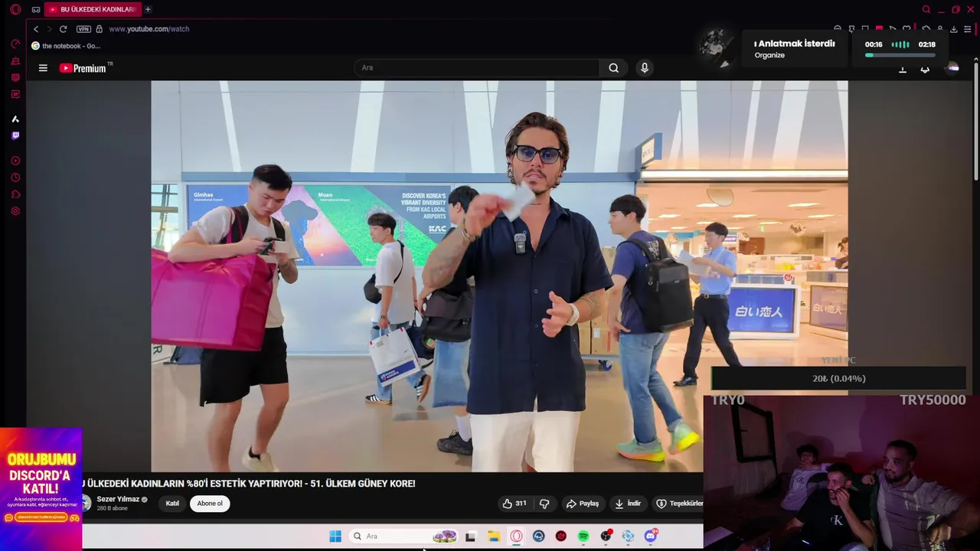Start voice search with microphone icon
Viewport: 980px width, 551px height.
(645, 67)
